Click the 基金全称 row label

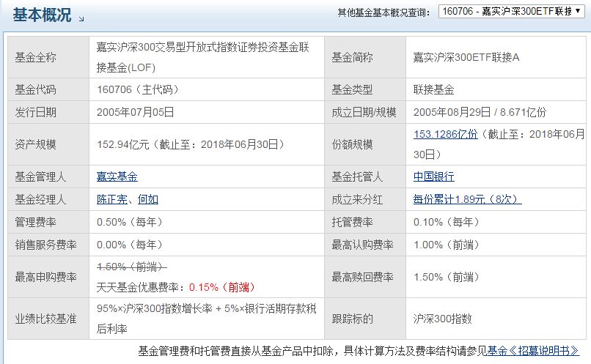[x=35, y=57]
